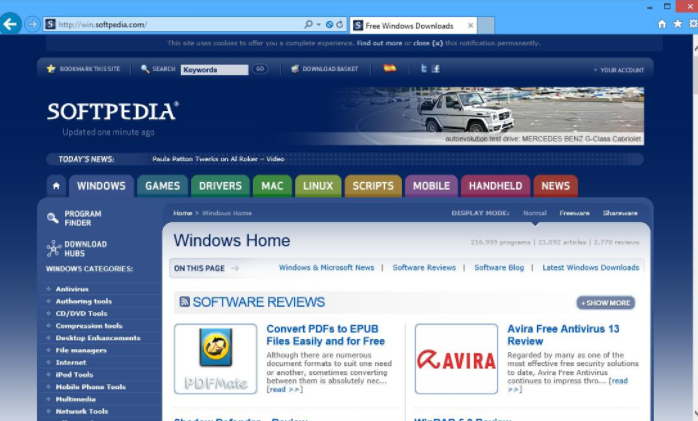Click Find out more cookie link

379,43
